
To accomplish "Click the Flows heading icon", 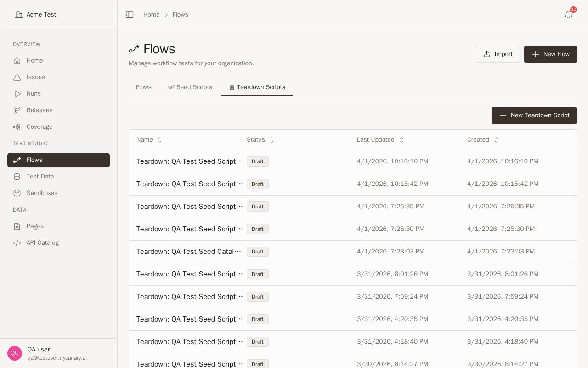I will (x=134, y=49).
